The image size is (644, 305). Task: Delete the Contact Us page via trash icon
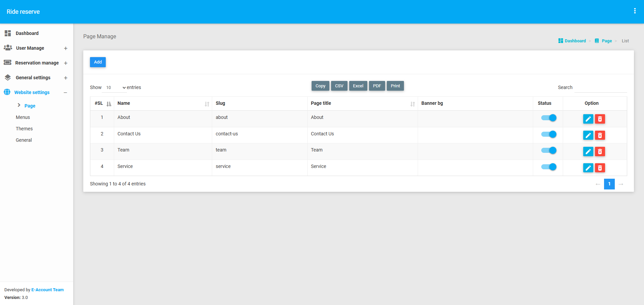click(600, 135)
